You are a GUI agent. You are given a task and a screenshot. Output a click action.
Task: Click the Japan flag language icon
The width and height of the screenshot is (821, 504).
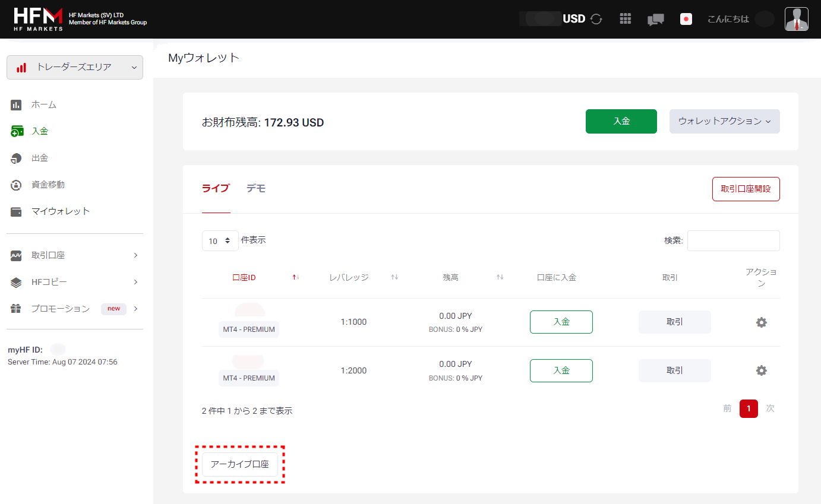click(x=686, y=19)
